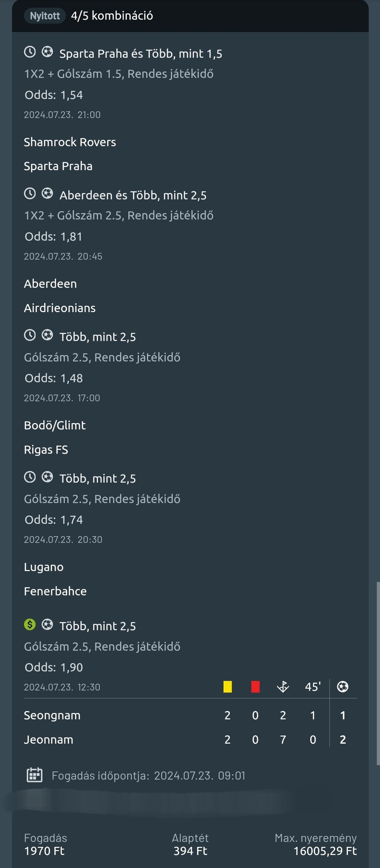This screenshot has height=868, width=380.
Task: Open the Airdrieonians team name
Action: click(60, 308)
